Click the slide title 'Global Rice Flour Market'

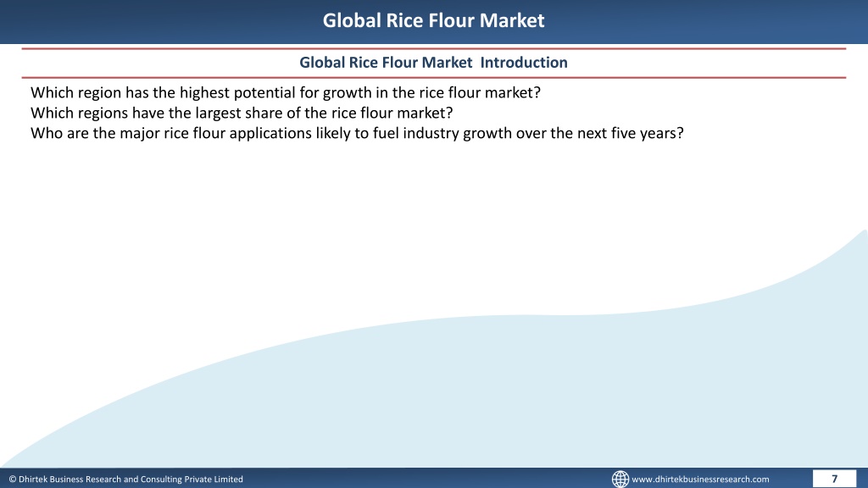[433, 20]
